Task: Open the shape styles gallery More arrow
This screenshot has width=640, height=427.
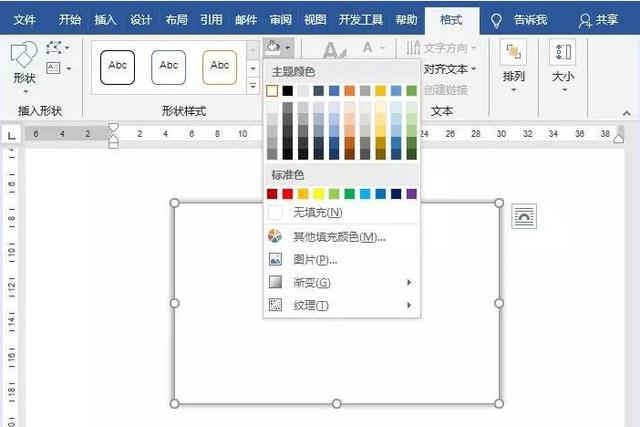Action: [253, 86]
